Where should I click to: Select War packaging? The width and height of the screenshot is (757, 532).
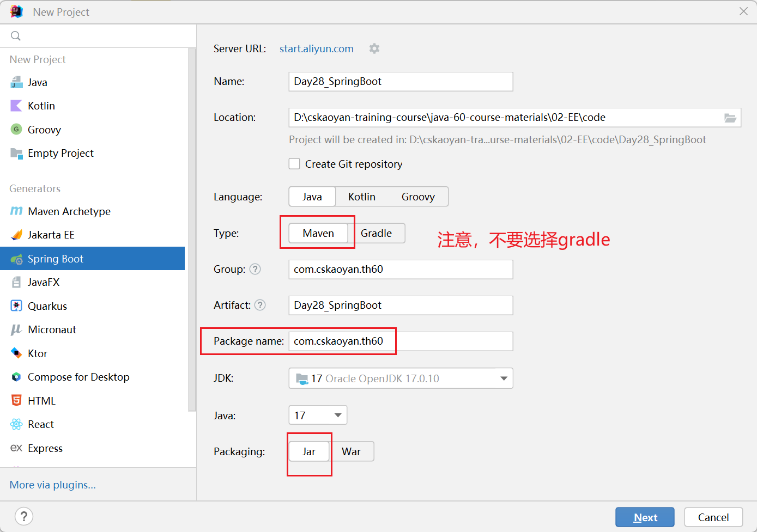point(352,451)
